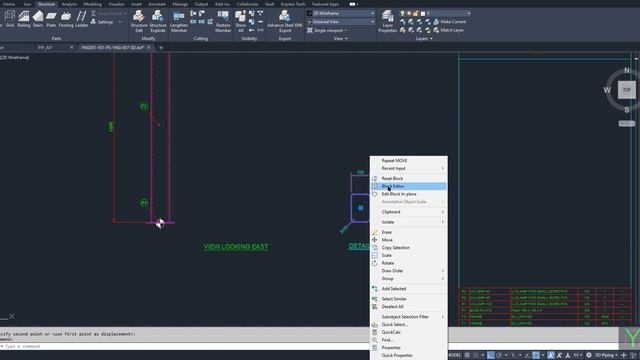This screenshot has height=360, width=640.
Task: Toggle layer on/off lightbulb icon
Action: (x=402, y=13)
